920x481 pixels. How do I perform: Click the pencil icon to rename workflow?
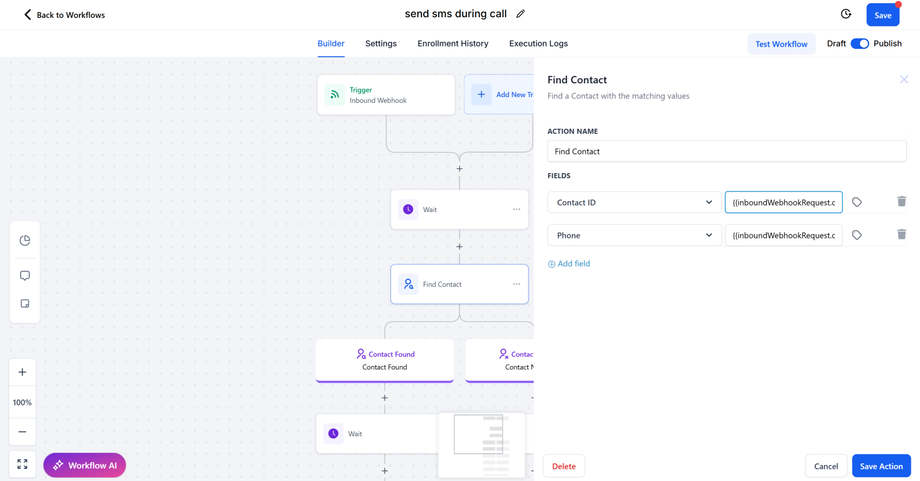(520, 14)
